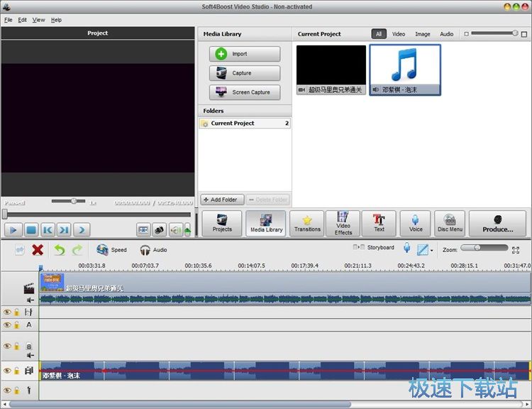Click the microphone voice record icon
The width and height of the screenshot is (532, 409).
click(407, 248)
